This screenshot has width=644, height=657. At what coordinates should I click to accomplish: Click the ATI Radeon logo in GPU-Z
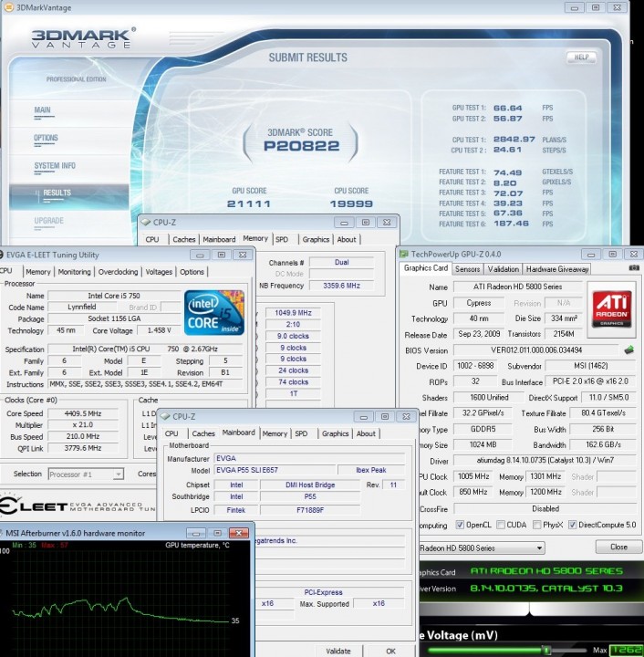click(x=611, y=309)
